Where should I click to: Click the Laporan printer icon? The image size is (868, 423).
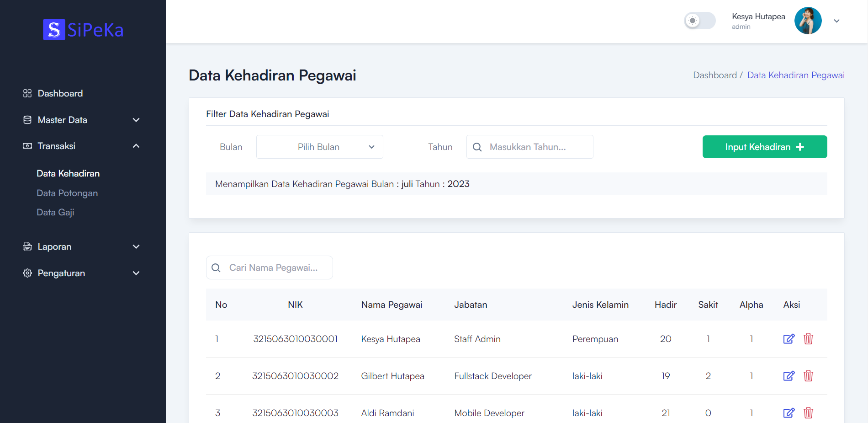[26, 246]
